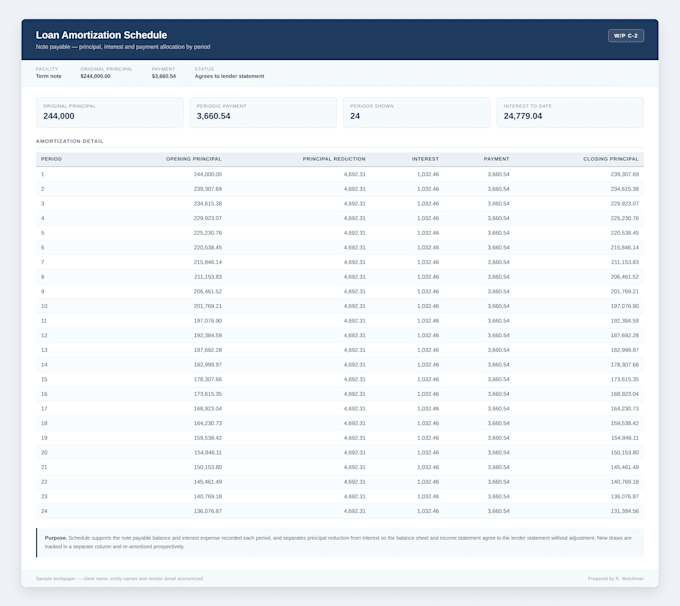This screenshot has width=680, height=606.
Task: Click the Payment column header
Action: pos(497,159)
